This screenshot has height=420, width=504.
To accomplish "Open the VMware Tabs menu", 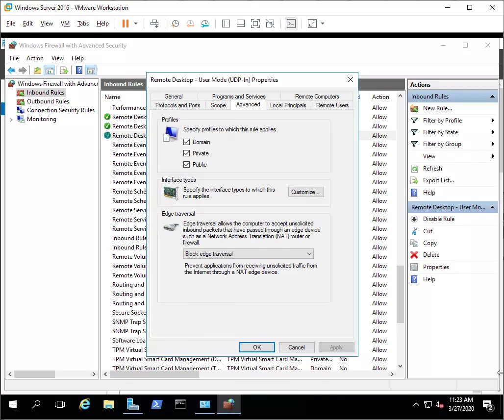I will [x=83, y=24].
